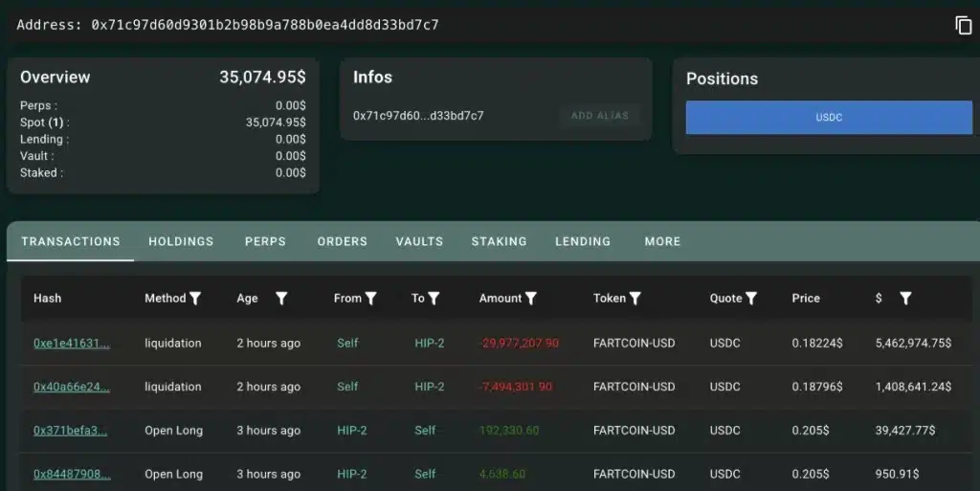Click the -7,494,301.90 amount cell
The image size is (980, 491).
click(x=516, y=388)
